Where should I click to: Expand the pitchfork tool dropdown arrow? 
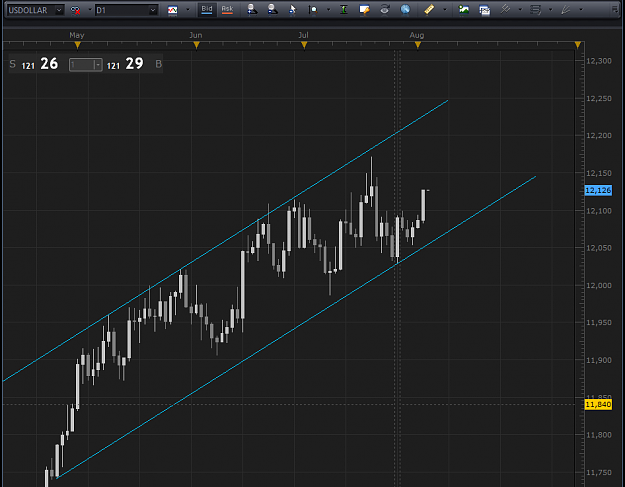(520, 10)
